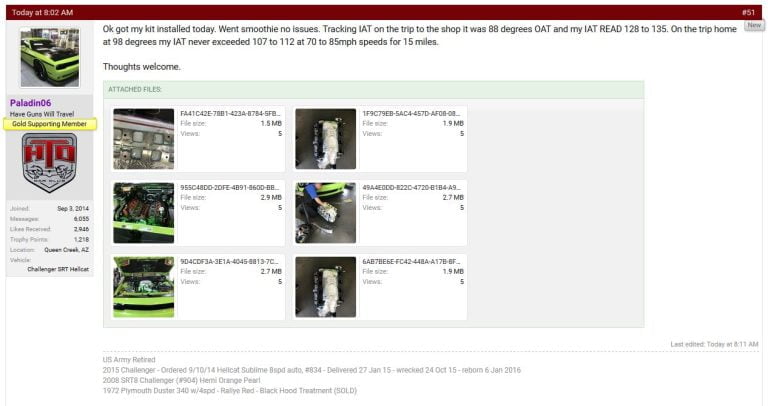Click the FA41C42E-78B1 file name link

[x=230, y=114]
